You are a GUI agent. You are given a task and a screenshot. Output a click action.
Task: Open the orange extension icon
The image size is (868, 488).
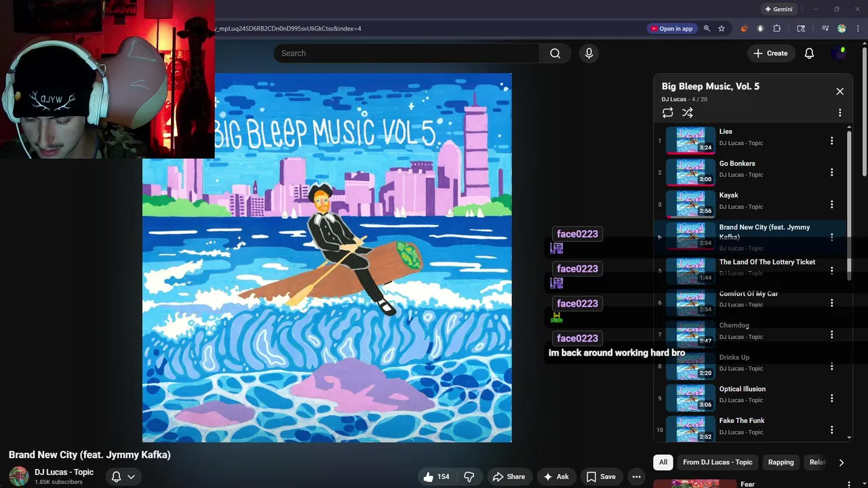744,28
